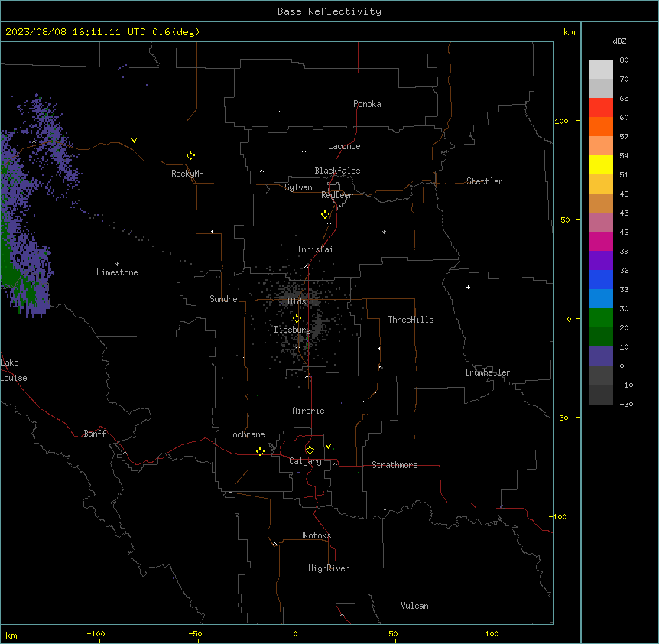This screenshot has width=659, height=644.
Task: Click the Lacombe city label
Action: pyautogui.click(x=344, y=146)
